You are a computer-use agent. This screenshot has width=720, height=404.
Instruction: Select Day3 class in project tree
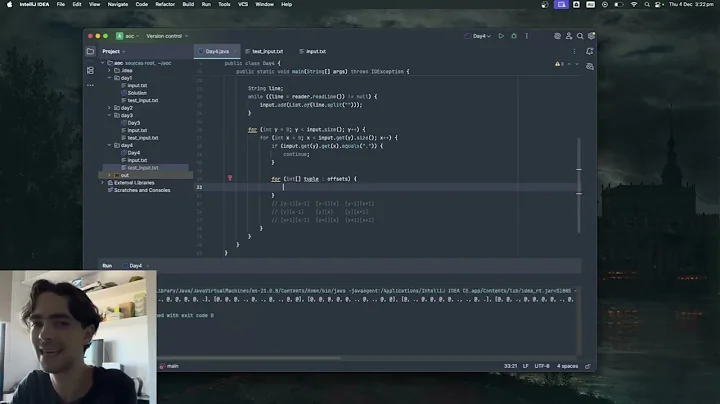pyautogui.click(x=134, y=123)
